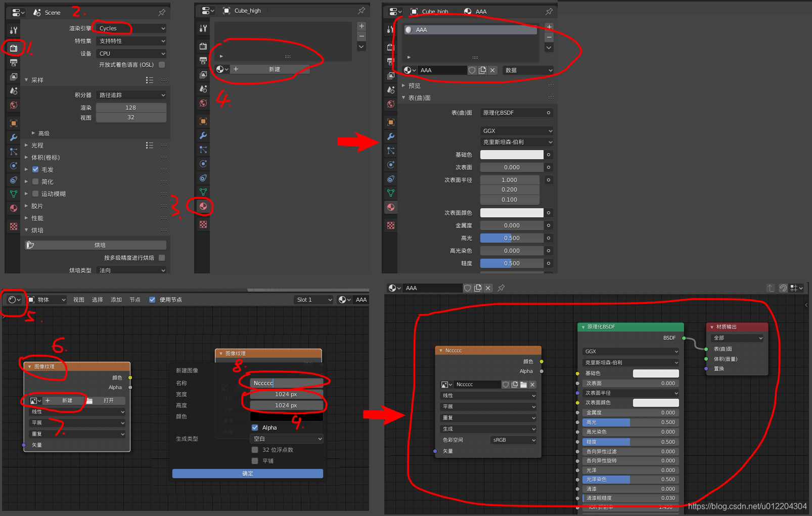Open Material tab in middle Cube_high panel

point(203,206)
